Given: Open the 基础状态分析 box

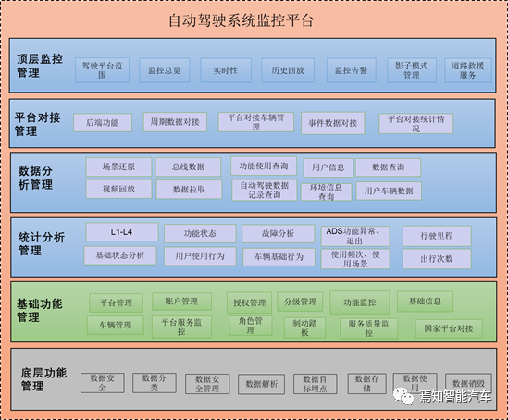Looking at the screenshot, I should (x=120, y=255).
